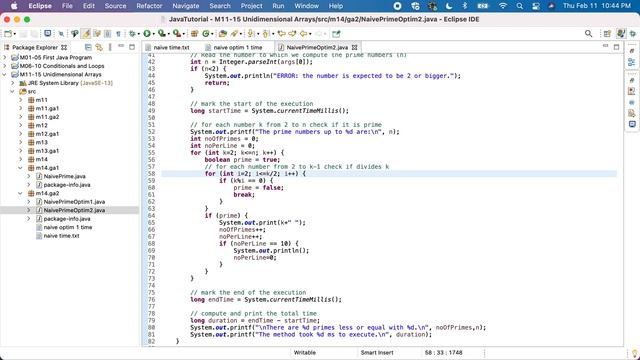This screenshot has width=640, height=360.
Task: Click the New Java Package icon
Action: (194, 34)
